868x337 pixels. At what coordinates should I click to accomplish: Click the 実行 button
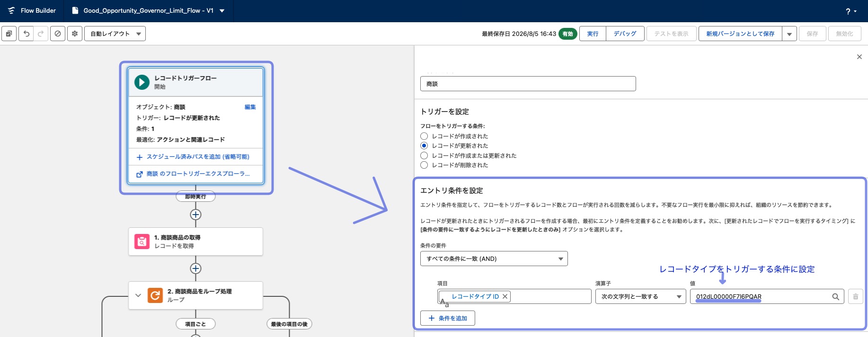tap(593, 34)
